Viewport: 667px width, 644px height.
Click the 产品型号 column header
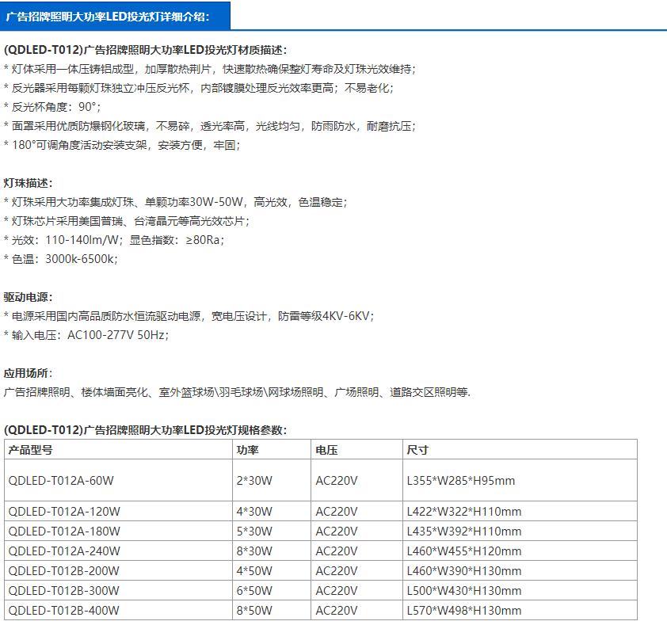[118, 450]
